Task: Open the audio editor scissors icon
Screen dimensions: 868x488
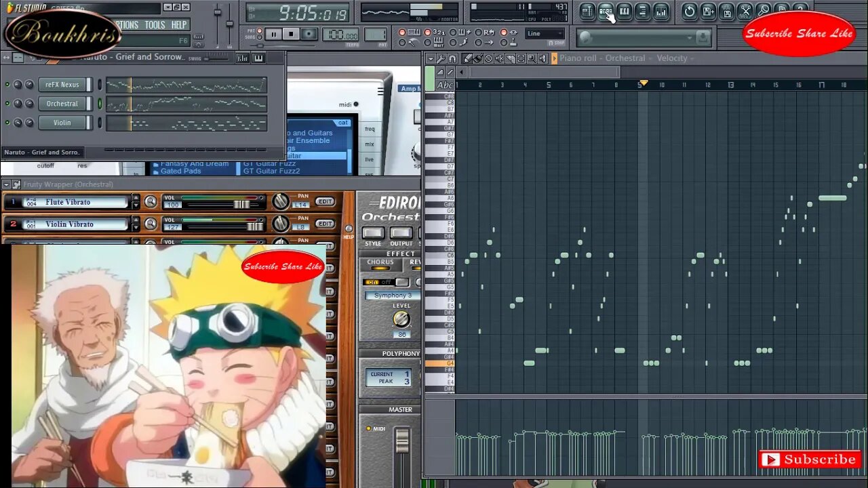Action: 745,11
